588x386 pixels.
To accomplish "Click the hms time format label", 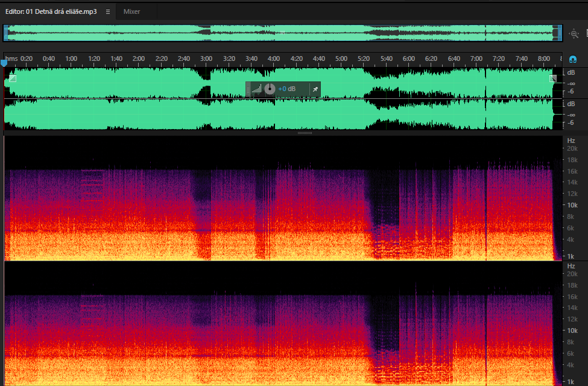I will [x=11, y=59].
